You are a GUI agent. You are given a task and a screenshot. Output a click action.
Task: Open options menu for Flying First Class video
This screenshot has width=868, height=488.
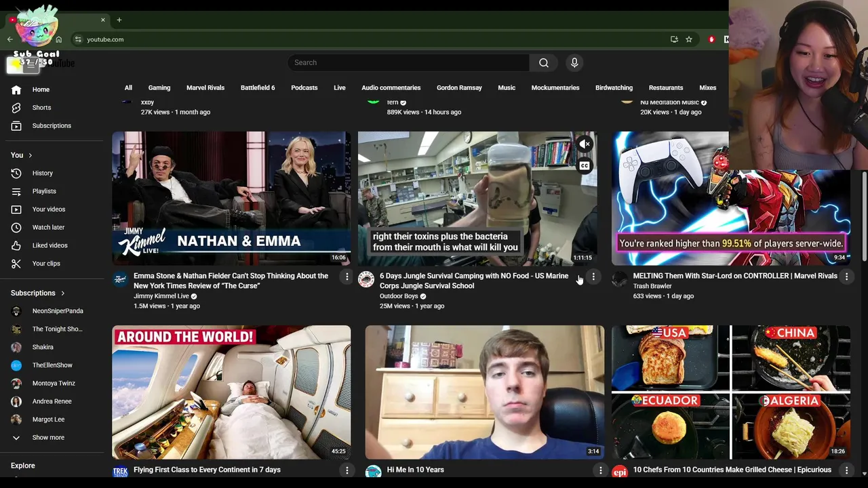point(347,470)
